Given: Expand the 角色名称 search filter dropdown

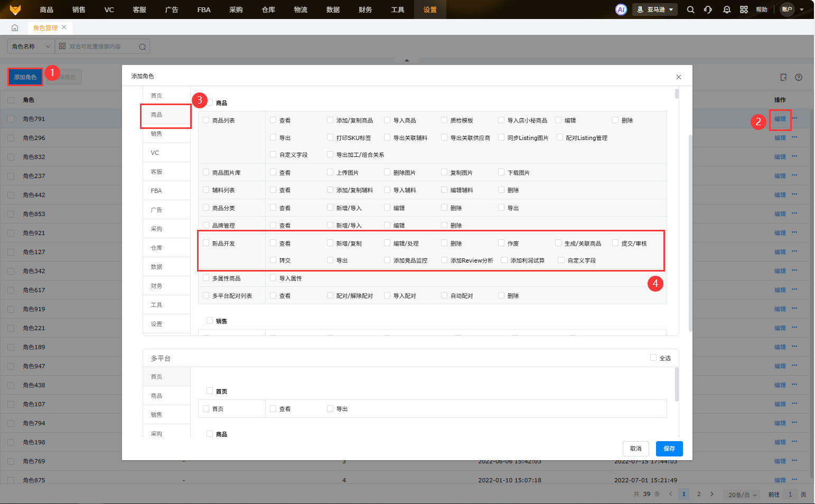Looking at the screenshot, I should coord(31,46).
